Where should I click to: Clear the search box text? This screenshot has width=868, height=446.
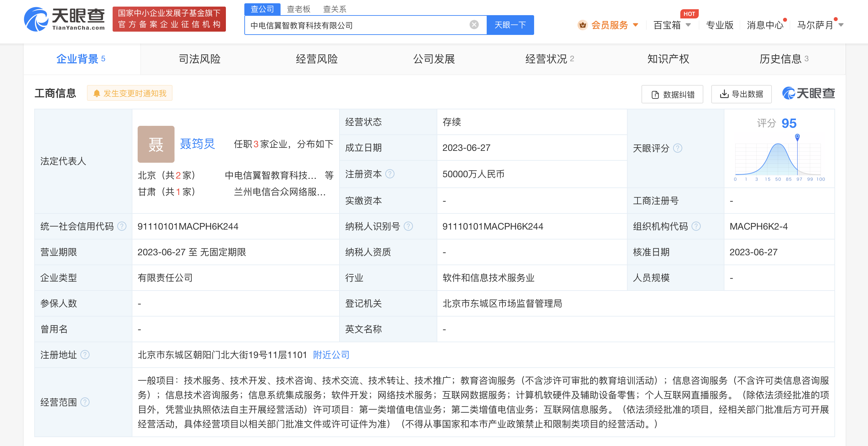[474, 25]
